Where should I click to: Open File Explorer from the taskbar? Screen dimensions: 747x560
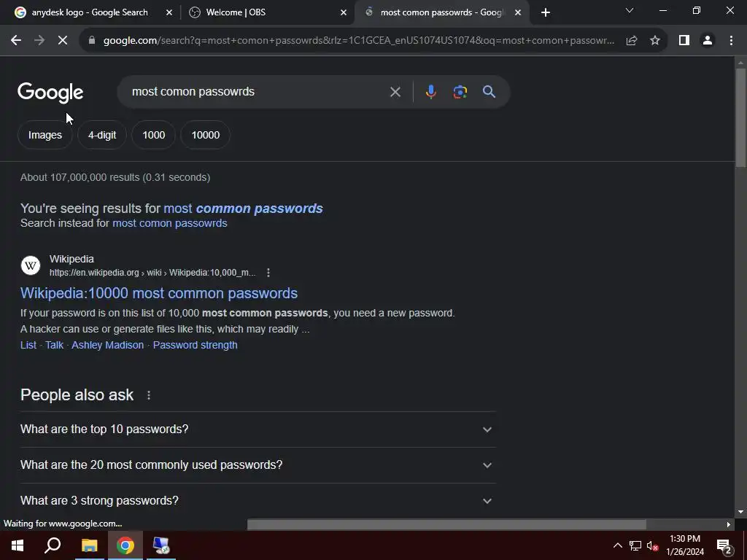click(89, 545)
